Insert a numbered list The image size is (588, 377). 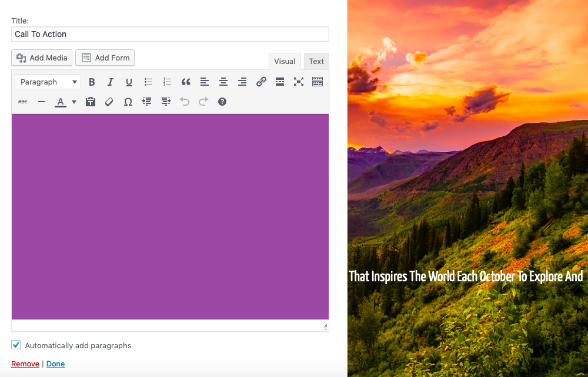167,82
